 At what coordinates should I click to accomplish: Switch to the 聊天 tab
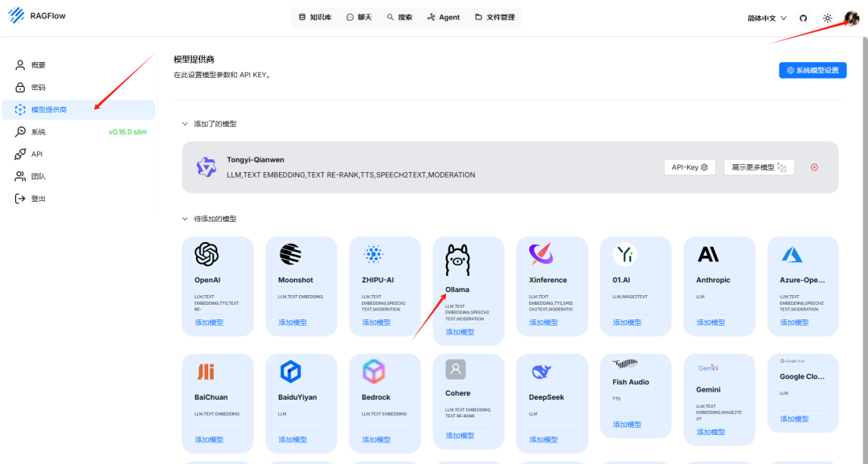pyautogui.click(x=358, y=17)
